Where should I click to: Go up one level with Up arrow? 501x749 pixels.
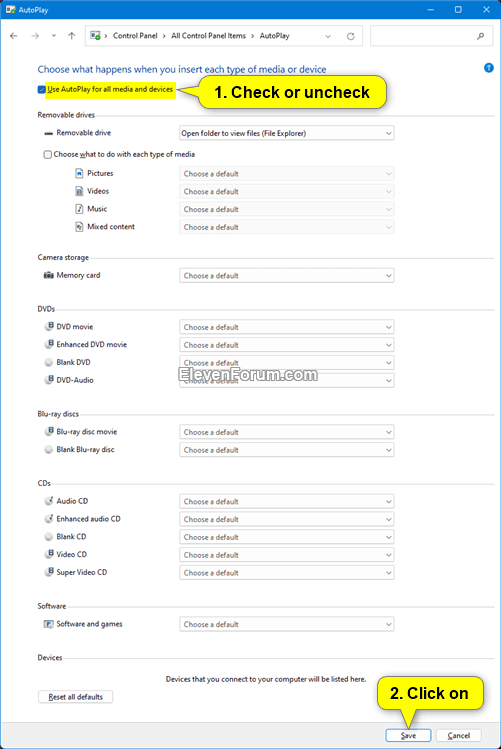[72, 36]
